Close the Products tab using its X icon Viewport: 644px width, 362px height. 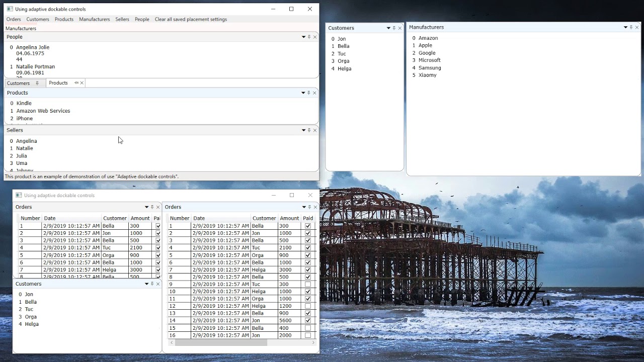point(82,83)
